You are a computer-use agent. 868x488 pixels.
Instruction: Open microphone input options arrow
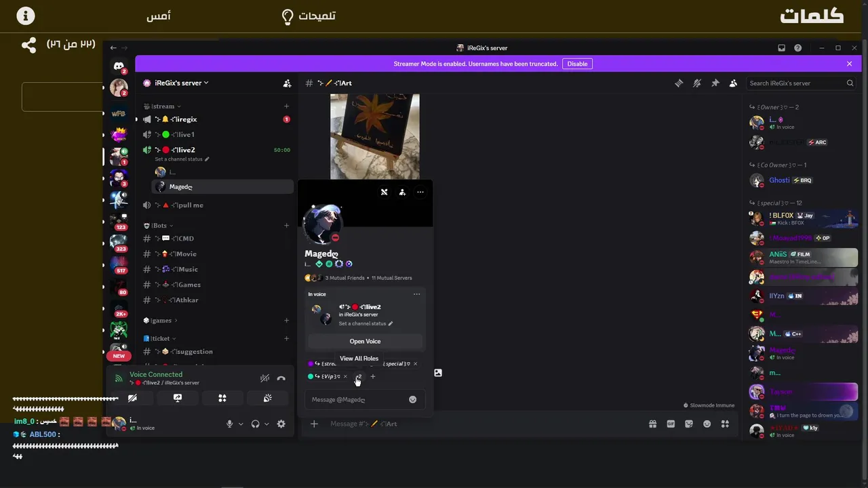point(241,424)
